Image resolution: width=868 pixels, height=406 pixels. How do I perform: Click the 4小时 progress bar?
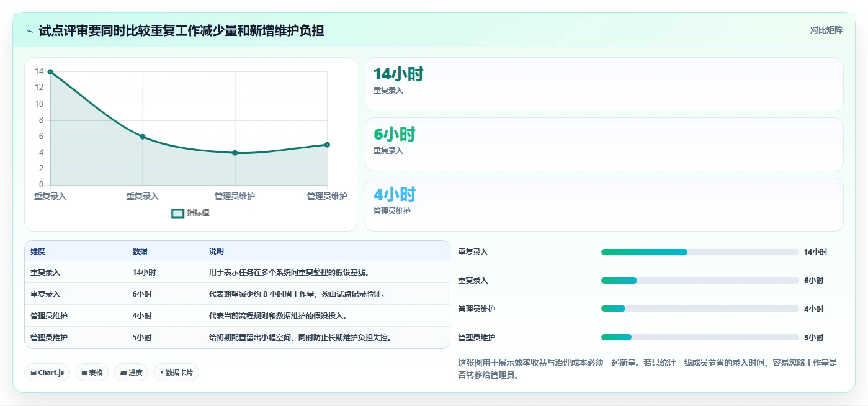[x=700, y=309]
